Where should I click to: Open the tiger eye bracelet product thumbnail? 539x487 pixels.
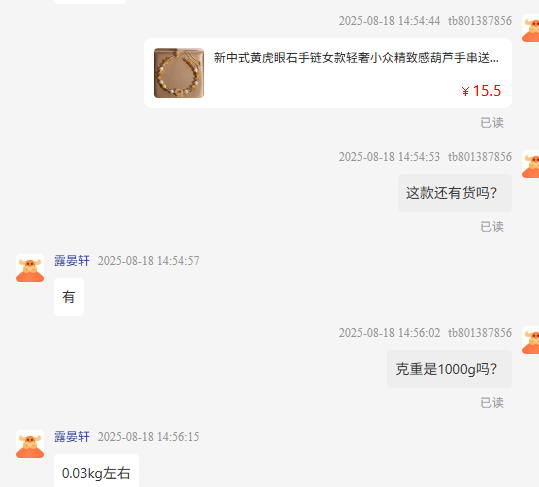179,73
